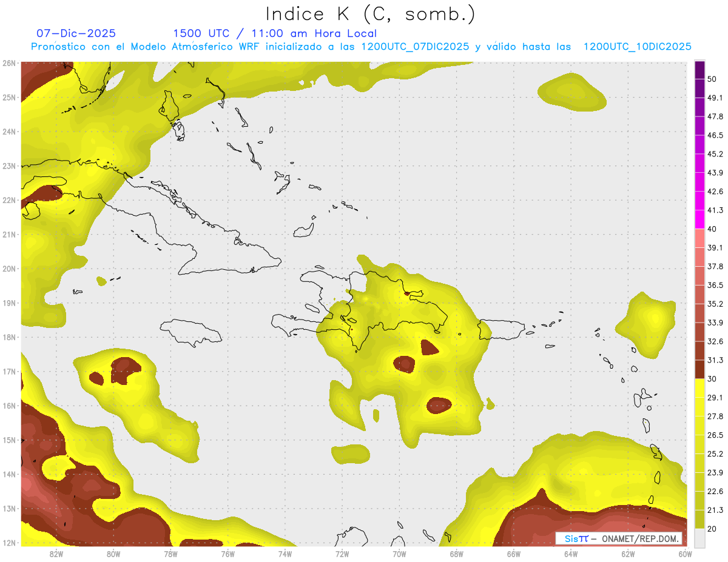Click the '20N' latitude label
The width and height of the screenshot is (728, 562).
[9, 269]
